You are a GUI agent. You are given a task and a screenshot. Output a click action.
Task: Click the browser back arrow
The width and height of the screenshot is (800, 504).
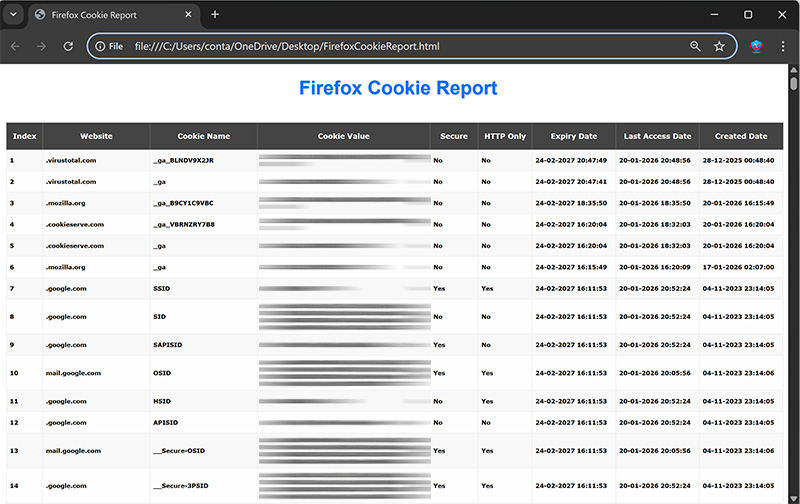point(15,46)
